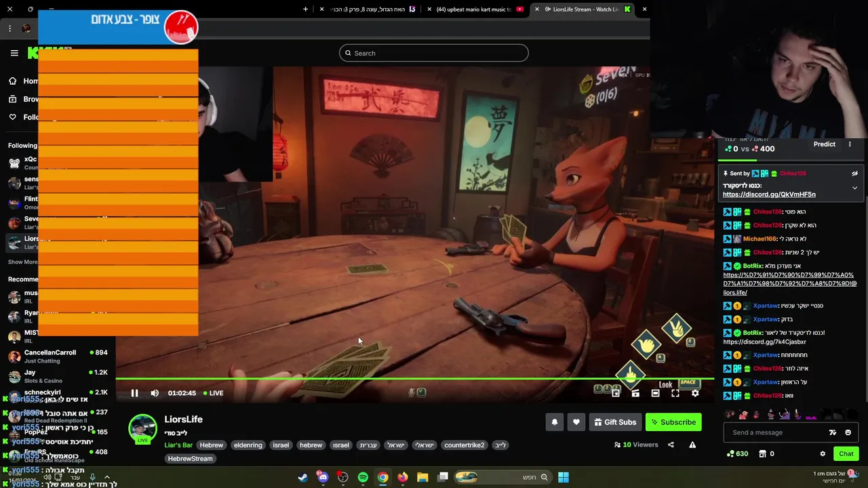Viewport: 868px width, 488px height.
Task: Select the HebrewStream tag
Action: click(x=190, y=459)
